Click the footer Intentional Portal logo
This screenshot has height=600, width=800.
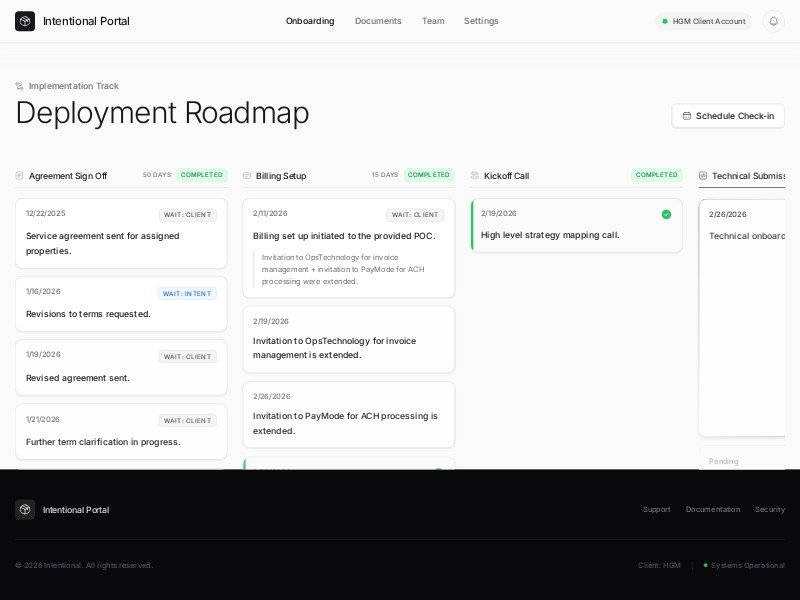[24, 509]
